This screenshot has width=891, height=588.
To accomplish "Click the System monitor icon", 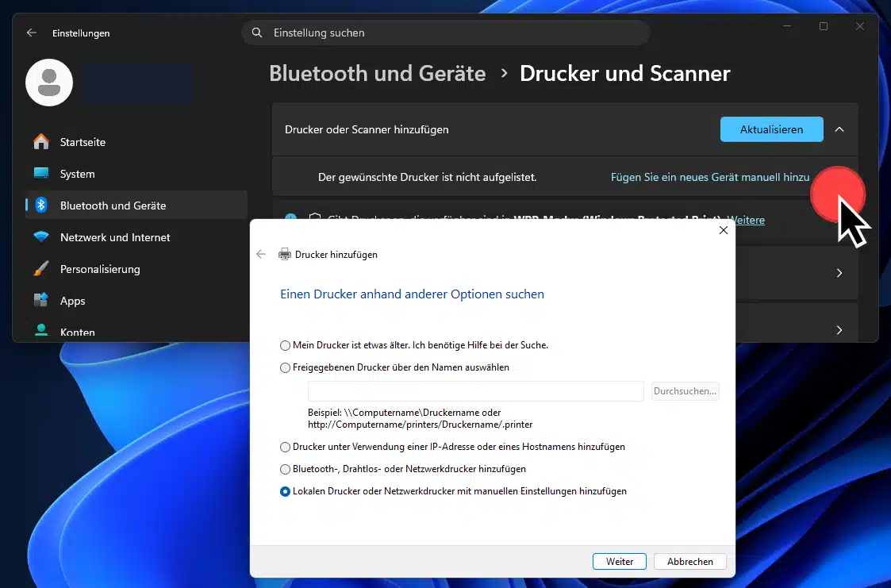I will [41, 173].
